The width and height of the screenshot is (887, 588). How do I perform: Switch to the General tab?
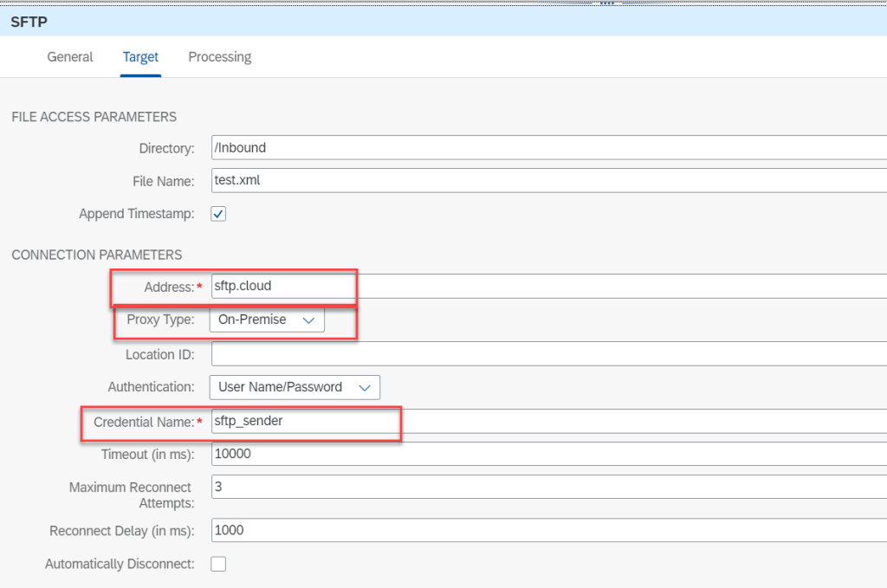69,57
